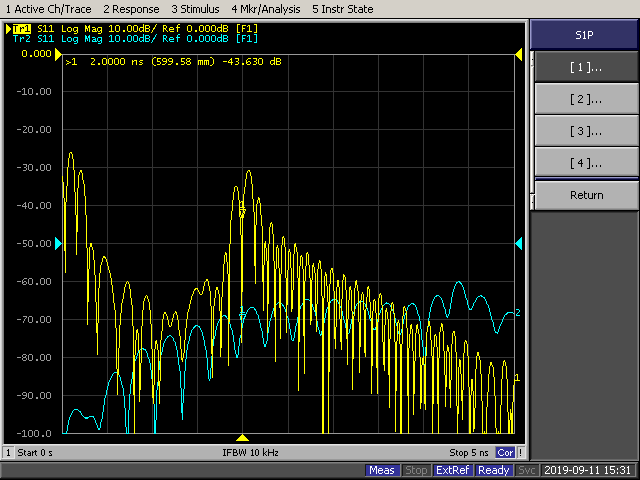Select the S1P softkey menu title
This screenshot has width=640, height=480.
(586, 35)
